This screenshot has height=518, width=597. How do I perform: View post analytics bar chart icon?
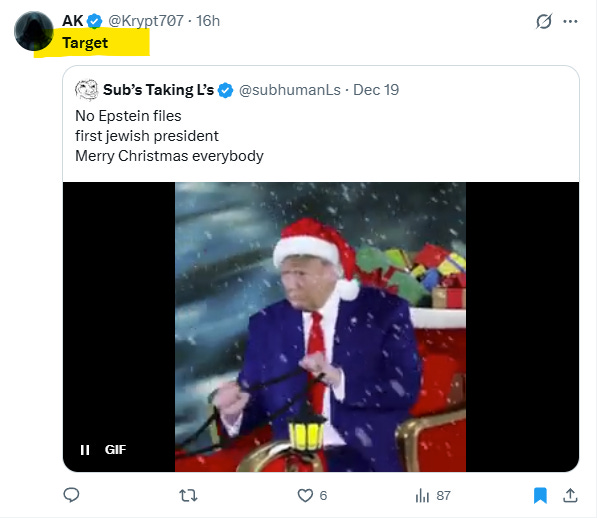pyautogui.click(x=422, y=496)
